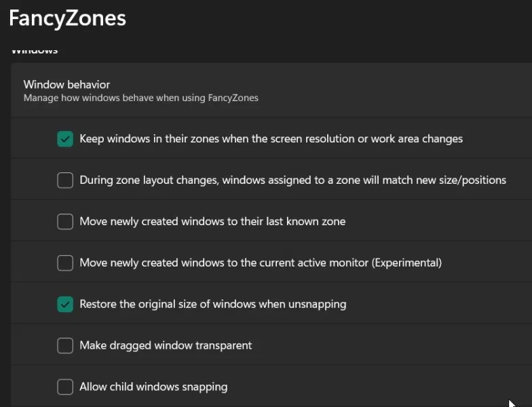Tick the current active monitor (Experimental) checkbox
532x407 pixels.
tap(65, 263)
